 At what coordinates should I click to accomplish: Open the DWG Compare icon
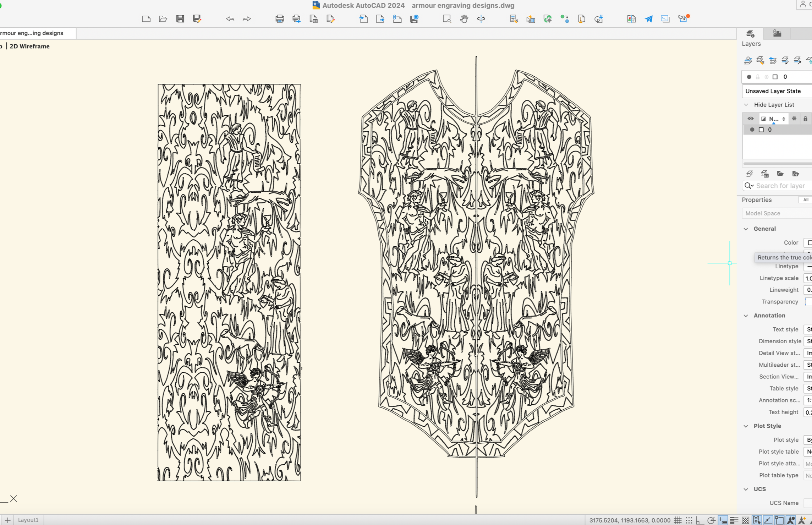tap(631, 19)
